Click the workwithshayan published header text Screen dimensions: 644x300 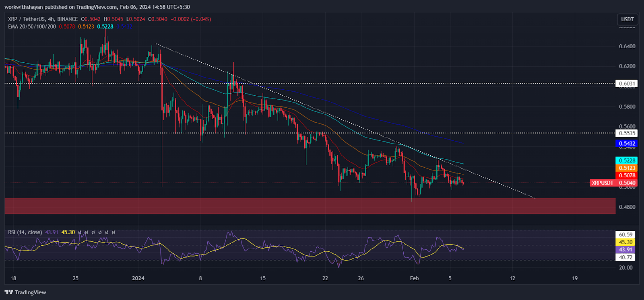pyautogui.click(x=97, y=7)
